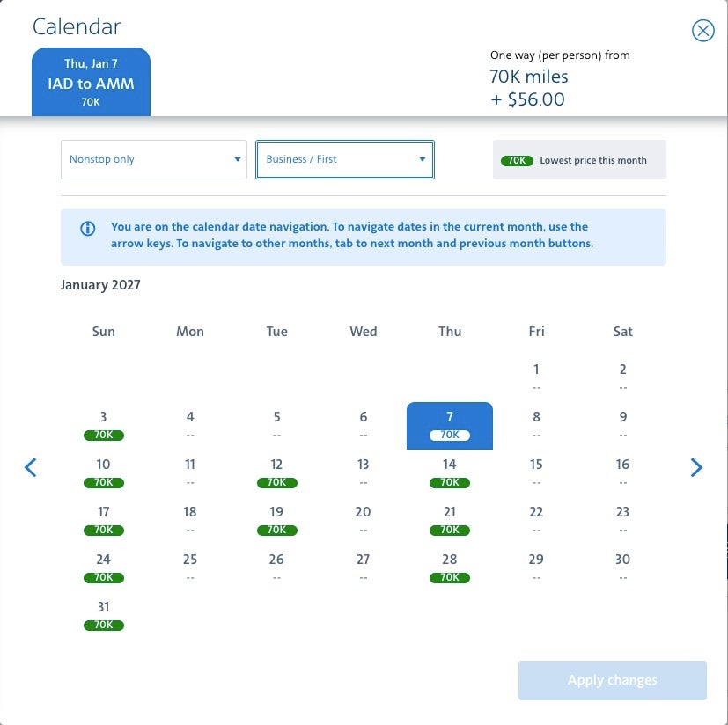This screenshot has height=725, width=728.
Task: Choose Sunday January 31 date
Action: [x=104, y=615]
